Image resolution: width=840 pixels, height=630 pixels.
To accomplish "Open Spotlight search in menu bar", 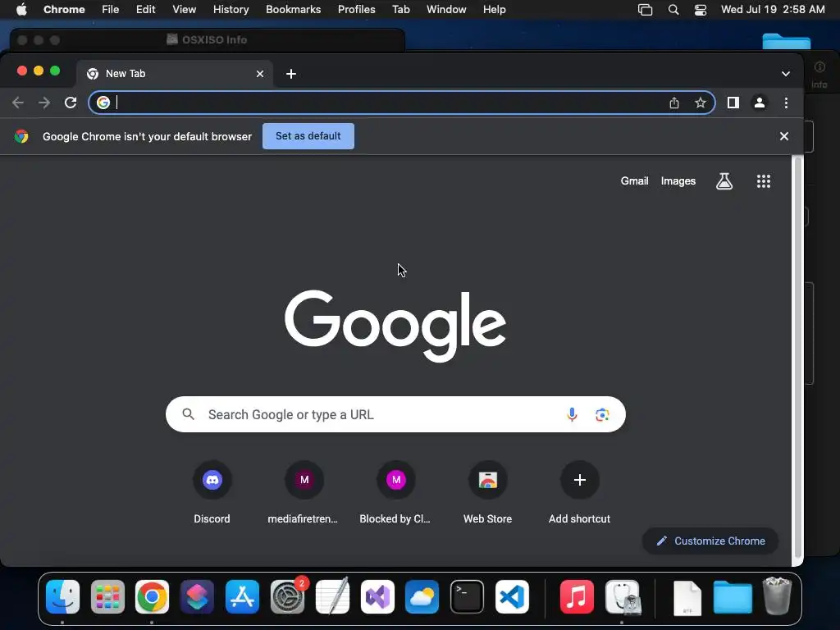I will 673,10.
